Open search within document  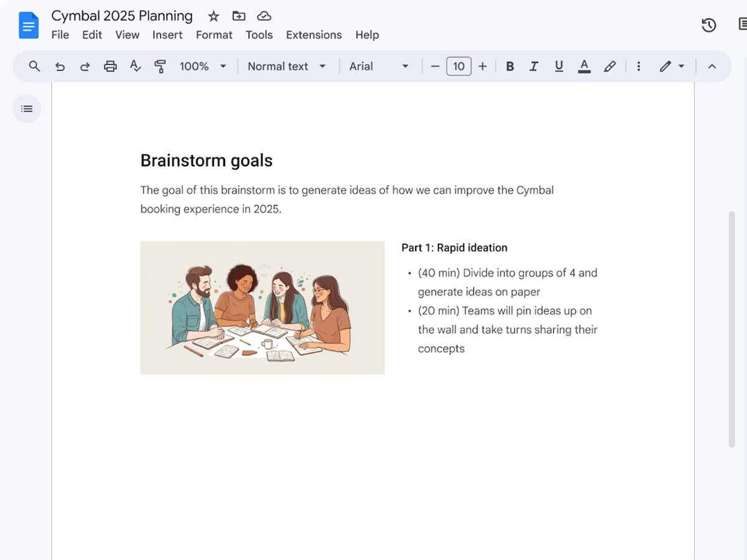[x=34, y=66]
